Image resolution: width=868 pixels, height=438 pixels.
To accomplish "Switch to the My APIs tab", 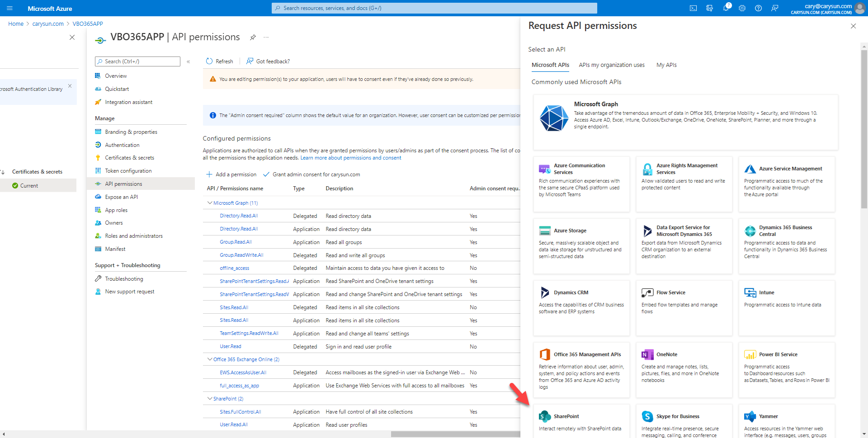I will click(x=666, y=65).
